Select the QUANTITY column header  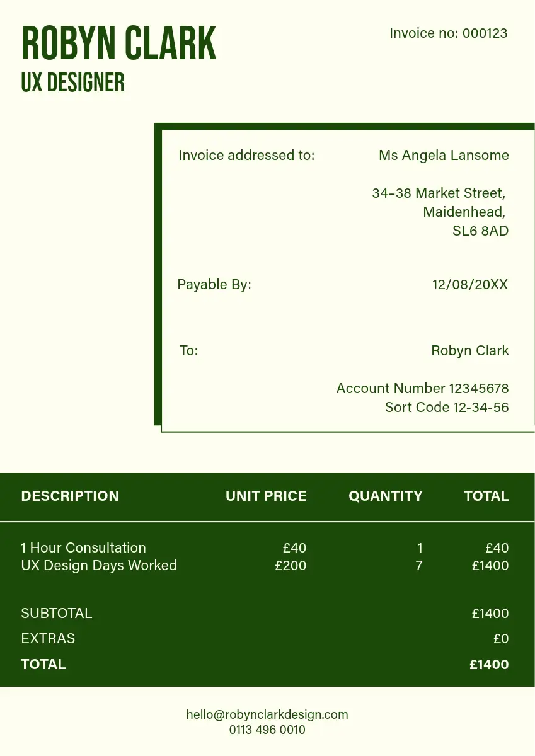[386, 496]
